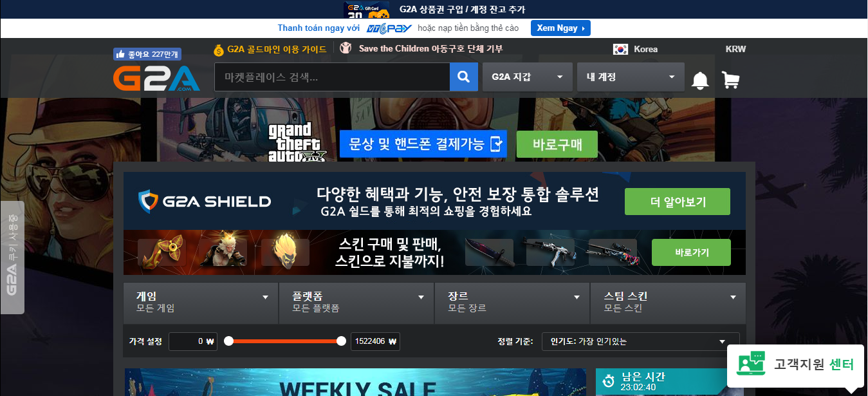Click the 좋아요 227만개 thumbs-up badge
868x396 pixels.
coord(147,53)
